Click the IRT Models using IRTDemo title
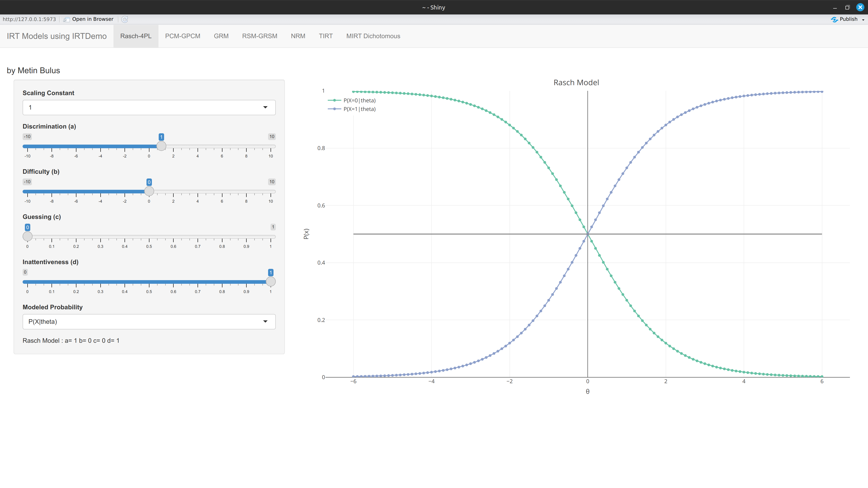868x488 pixels. tap(57, 36)
